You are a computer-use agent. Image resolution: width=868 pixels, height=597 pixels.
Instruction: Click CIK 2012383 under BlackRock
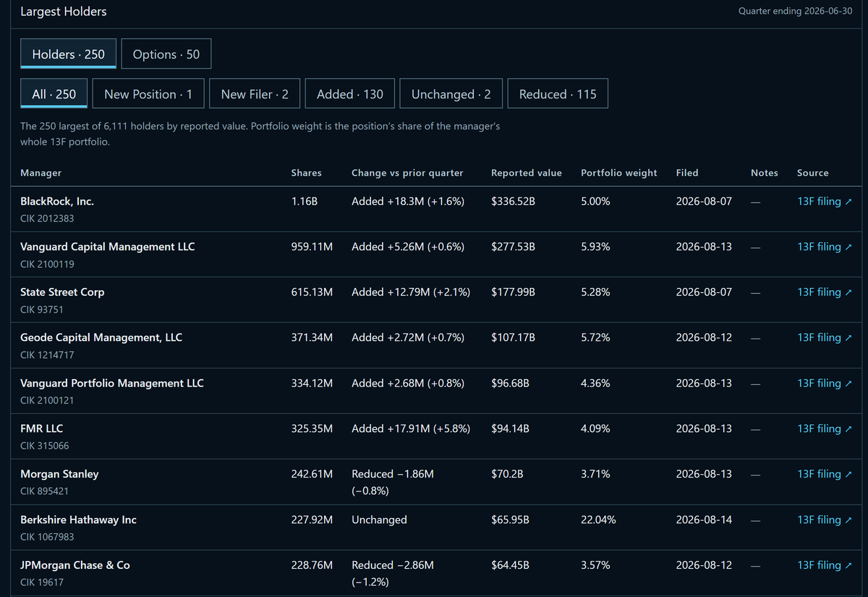(x=47, y=219)
